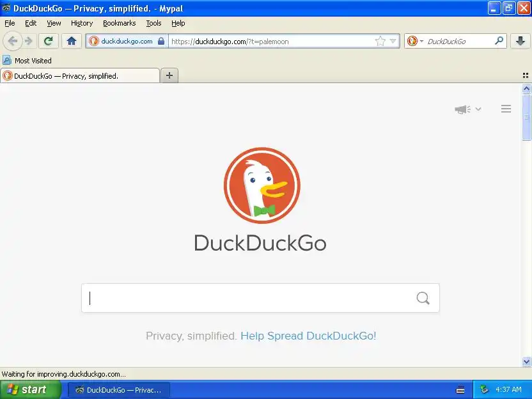The image size is (532, 399).
Task: Click the Mypal icon in title bar
Action: tap(6, 8)
